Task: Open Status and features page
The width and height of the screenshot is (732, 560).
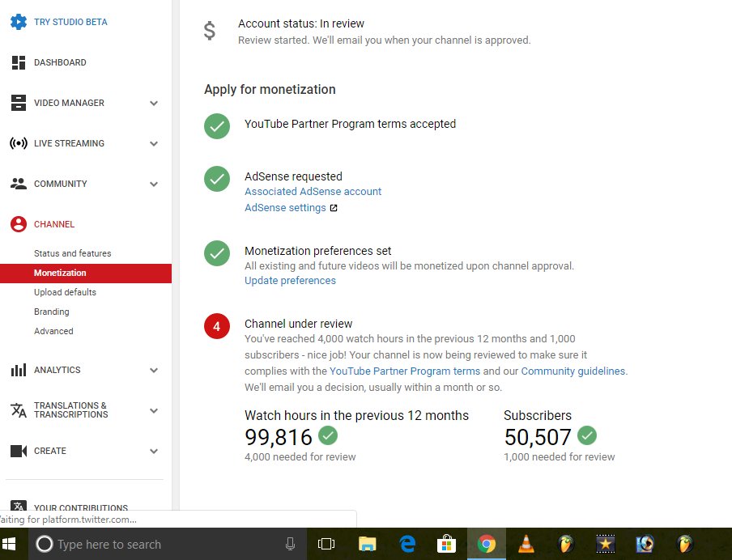Action: pyautogui.click(x=72, y=253)
